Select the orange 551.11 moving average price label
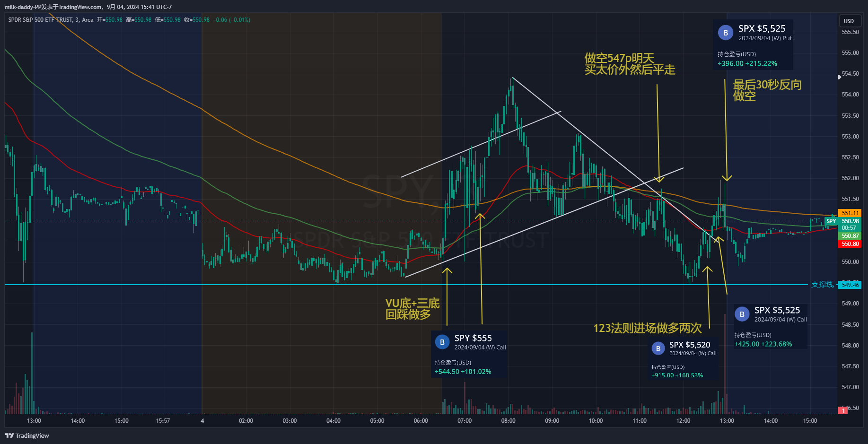Viewport: 868px width, 444px height. (850, 213)
